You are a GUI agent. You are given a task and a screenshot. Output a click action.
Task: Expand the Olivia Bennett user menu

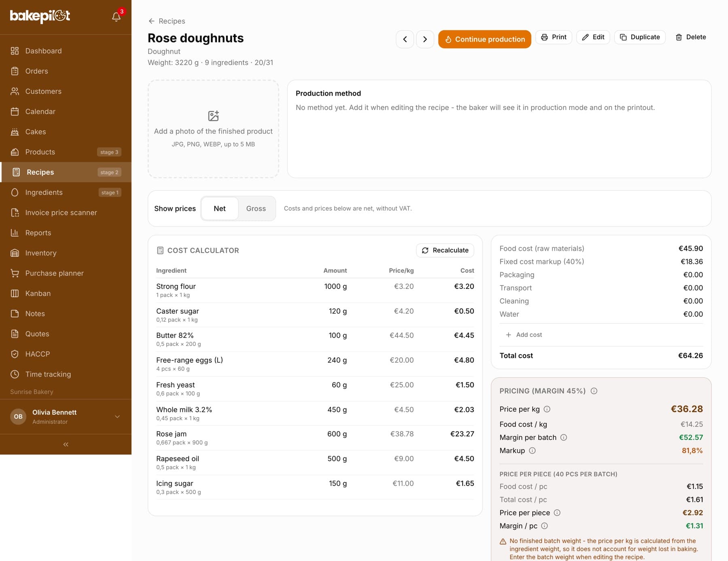[x=66, y=417]
